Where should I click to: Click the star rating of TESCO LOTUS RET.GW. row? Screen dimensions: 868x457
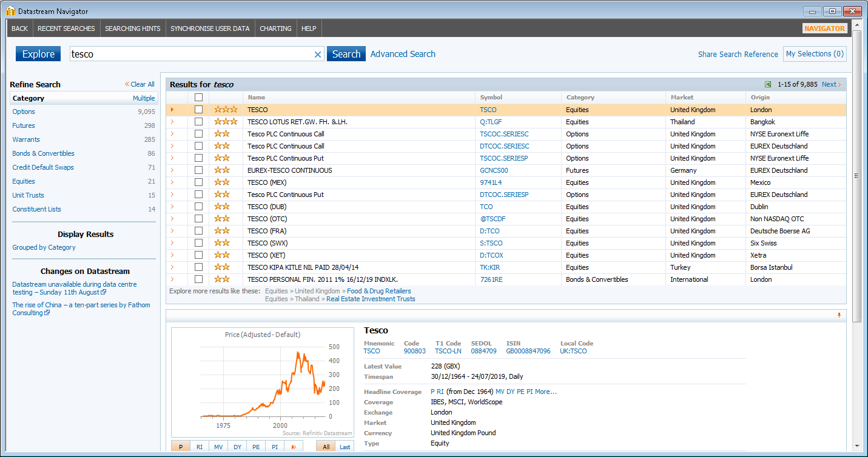pyautogui.click(x=225, y=122)
